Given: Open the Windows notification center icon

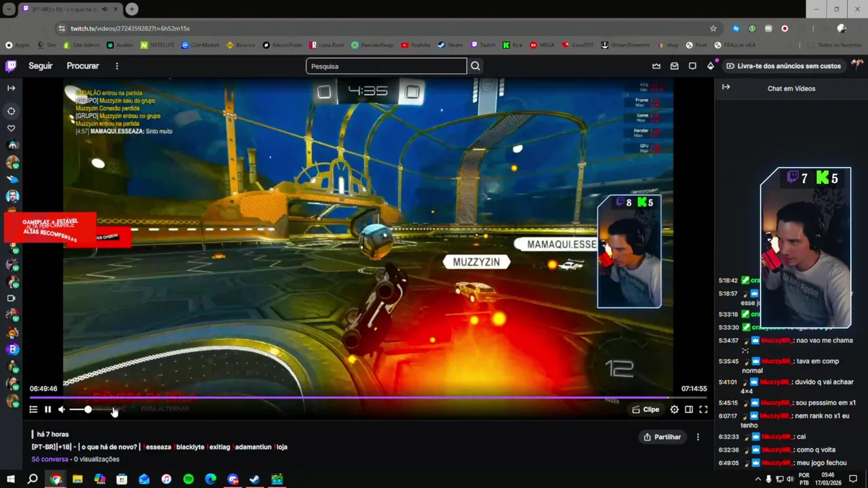Looking at the screenshot, I should coord(854,479).
